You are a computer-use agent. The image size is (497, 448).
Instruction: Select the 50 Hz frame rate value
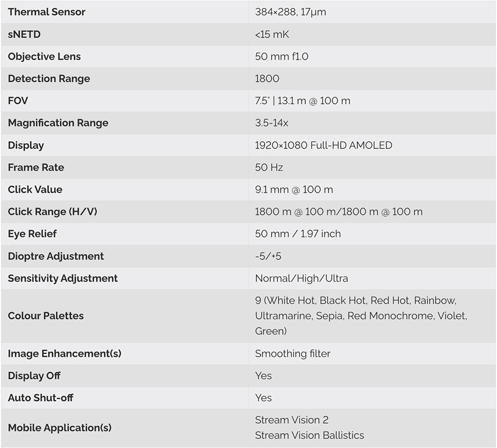click(x=269, y=167)
